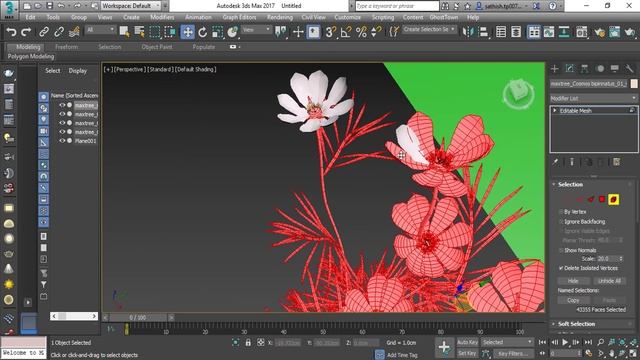640x360 pixels.
Task: Open the Rendered Frame Window
Action: tap(614, 32)
